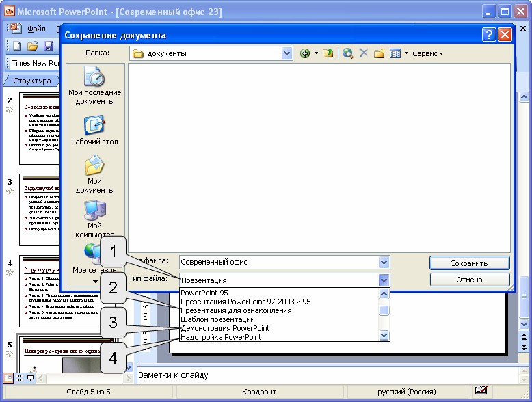The image size is (532, 402).
Task: Choose Шаблон презентации from type list
Action: [x=217, y=319]
